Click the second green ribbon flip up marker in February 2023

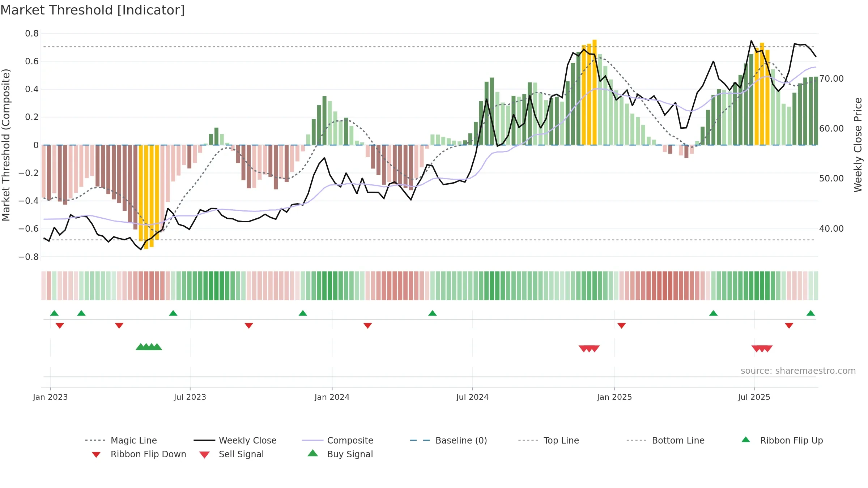point(81,313)
